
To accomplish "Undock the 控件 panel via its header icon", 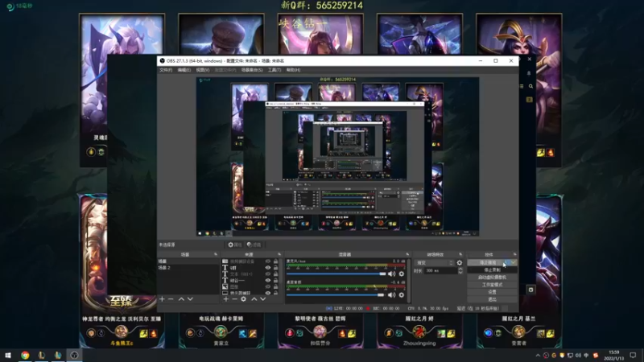I will click(x=514, y=254).
